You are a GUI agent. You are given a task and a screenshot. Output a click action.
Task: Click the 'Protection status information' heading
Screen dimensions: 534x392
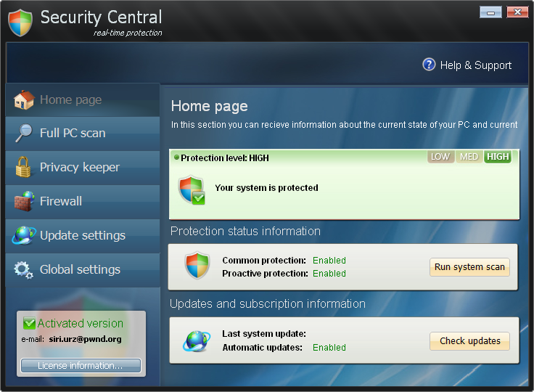tap(245, 231)
